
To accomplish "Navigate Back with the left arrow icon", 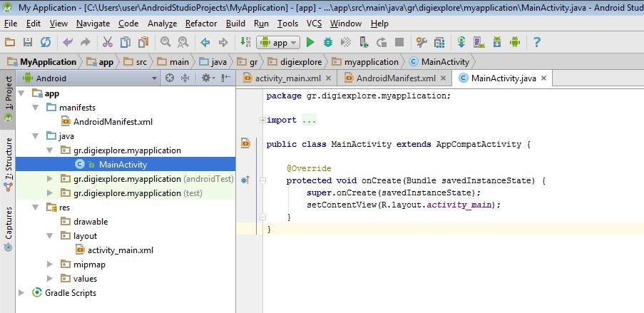I will (205, 42).
